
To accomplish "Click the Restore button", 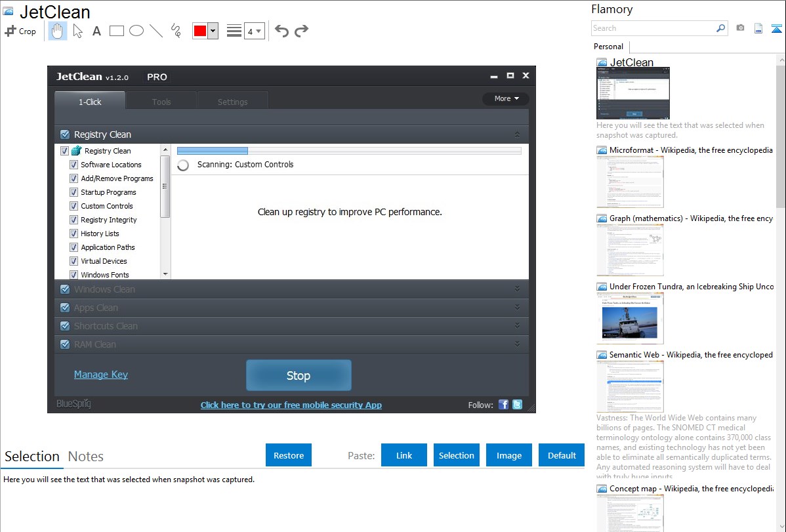I will [289, 455].
